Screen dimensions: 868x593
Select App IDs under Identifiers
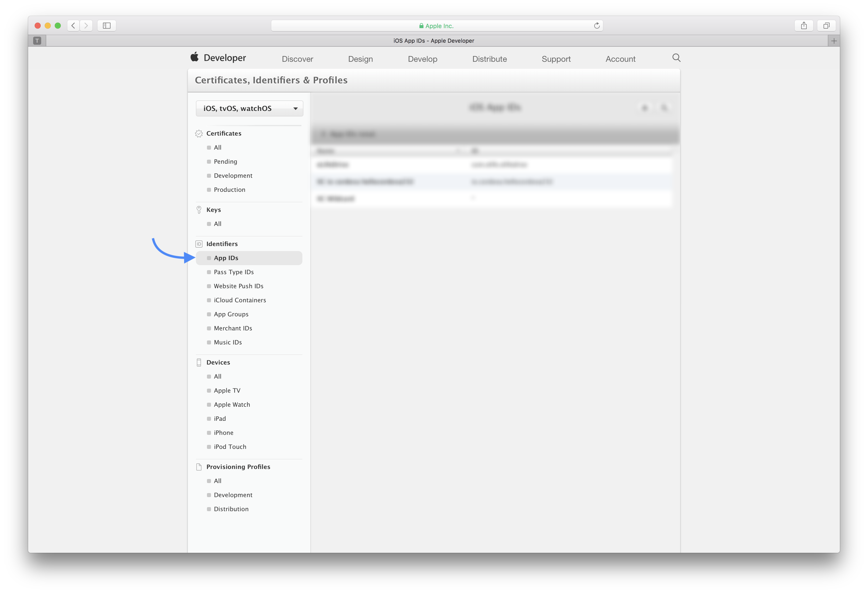[249, 258]
